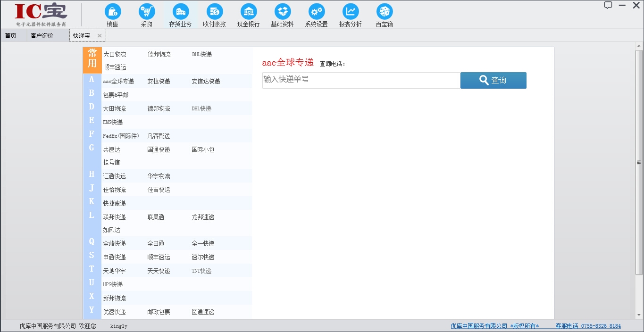The height and width of the screenshot is (332, 644).
Task: Select UPS快递 courier
Action: (x=113, y=285)
